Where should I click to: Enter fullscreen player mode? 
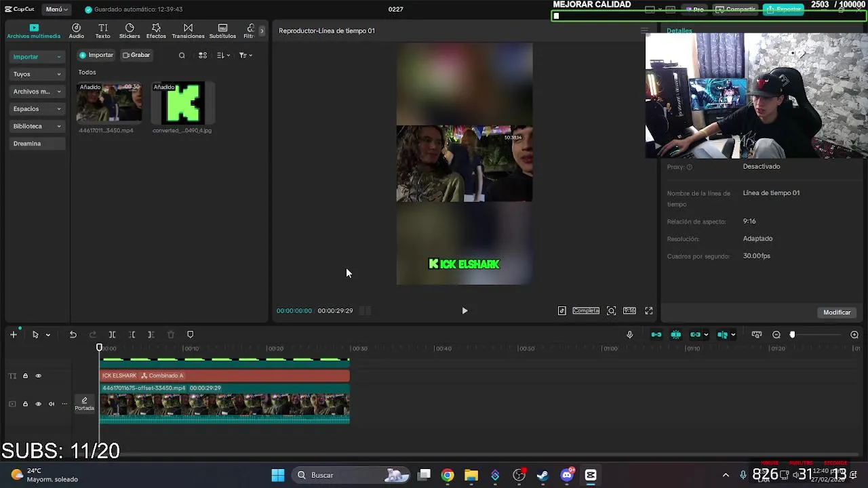point(648,310)
